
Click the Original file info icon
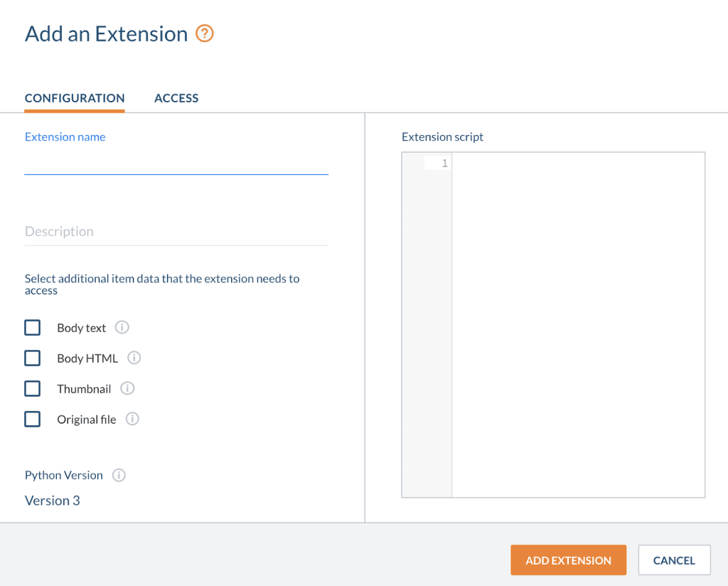pyautogui.click(x=132, y=420)
